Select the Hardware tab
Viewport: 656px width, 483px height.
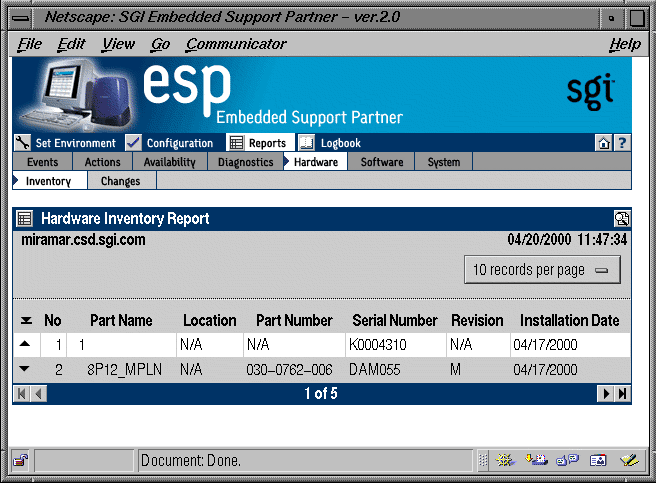click(315, 162)
